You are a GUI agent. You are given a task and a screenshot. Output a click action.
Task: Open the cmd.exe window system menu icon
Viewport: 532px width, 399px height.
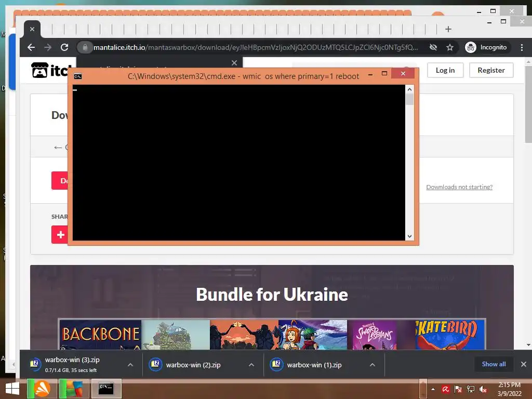(x=78, y=76)
